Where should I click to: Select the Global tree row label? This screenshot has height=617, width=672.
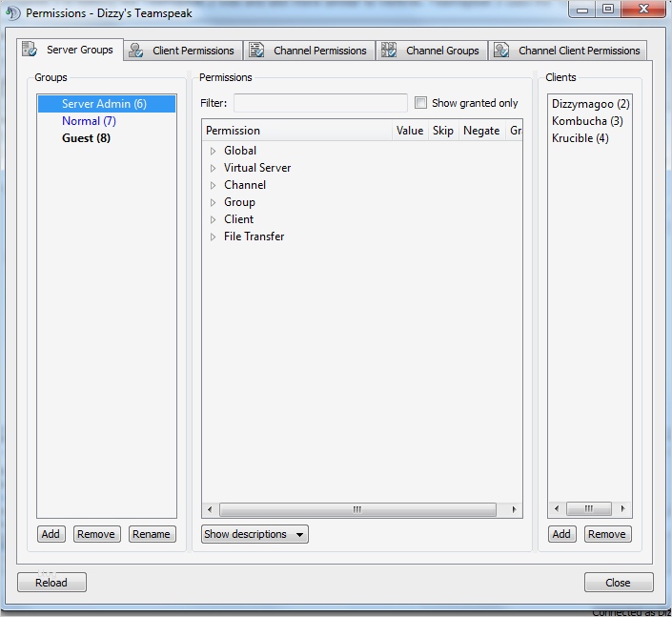click(x=240, y=151)
